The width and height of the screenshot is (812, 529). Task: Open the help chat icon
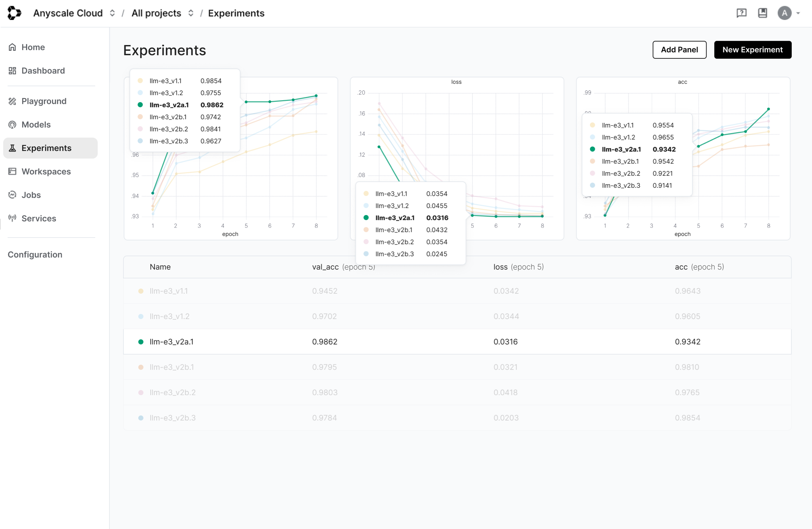click(x=741, y=13)
